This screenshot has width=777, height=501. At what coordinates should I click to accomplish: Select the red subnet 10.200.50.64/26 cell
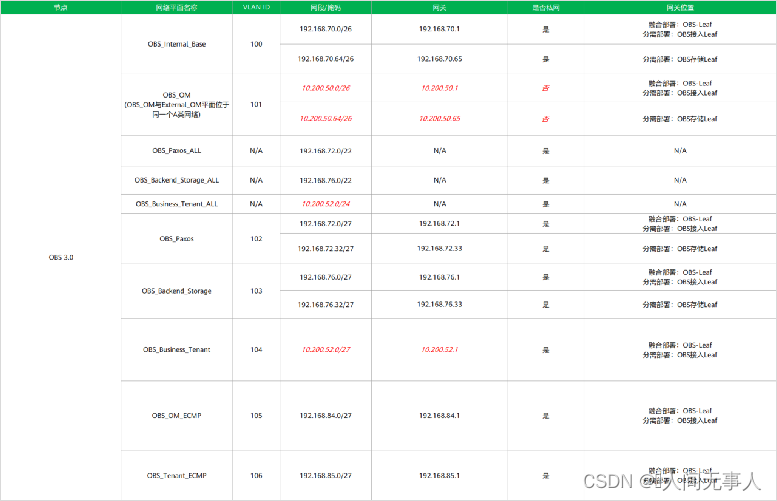(326, 119)
